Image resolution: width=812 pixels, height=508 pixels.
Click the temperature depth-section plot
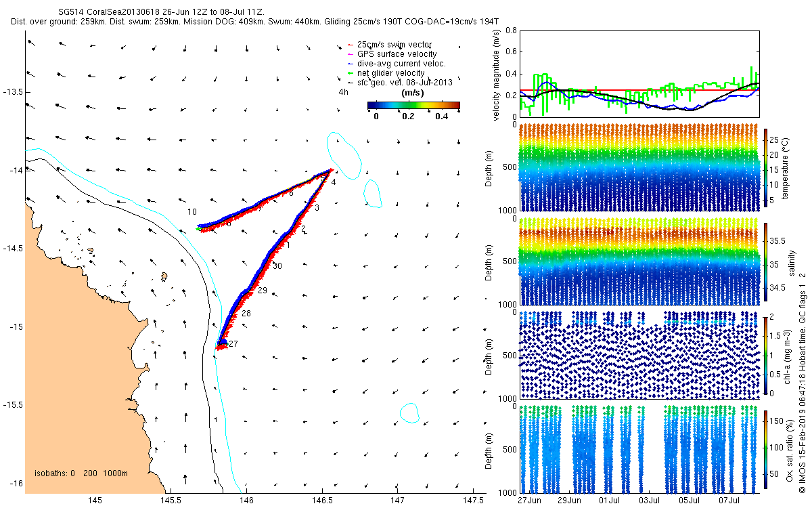pyautogui.click(x=639, y=167)
